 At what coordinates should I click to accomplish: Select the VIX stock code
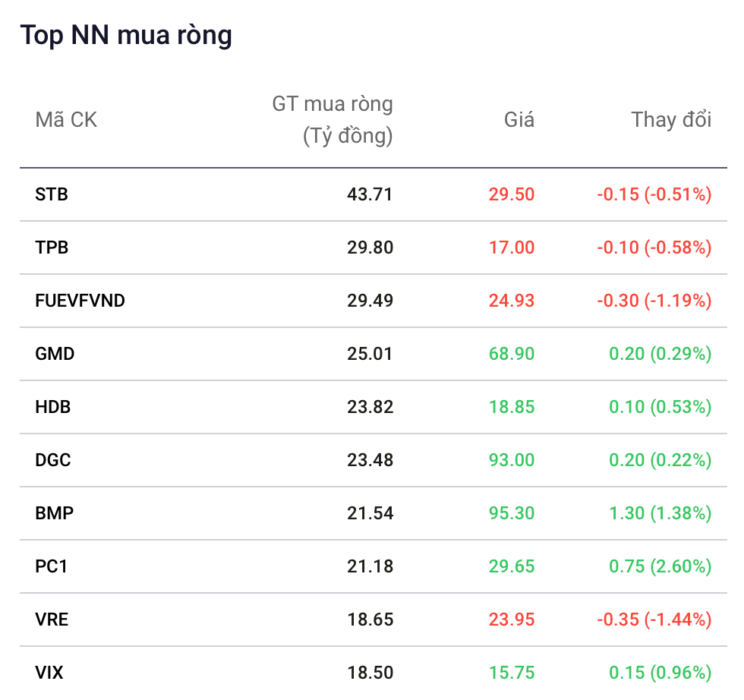[x=49, y=673]
